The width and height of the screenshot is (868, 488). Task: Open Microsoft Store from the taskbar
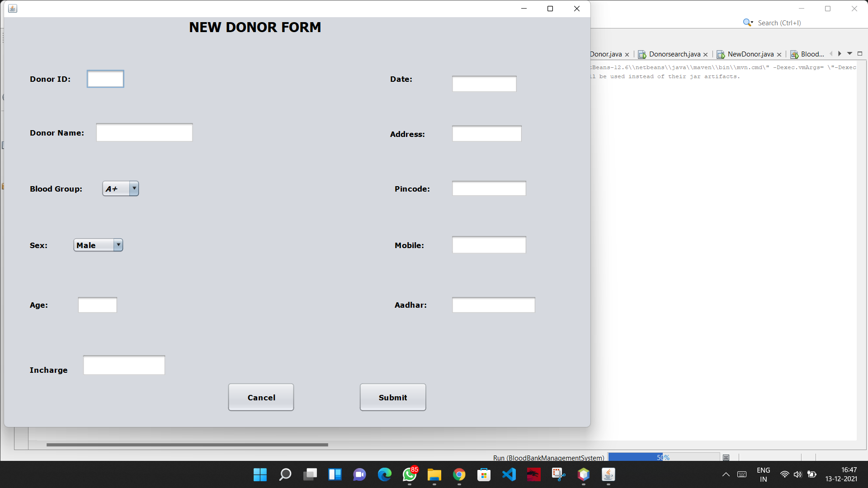pyautogui.click(x=484, y=475)
